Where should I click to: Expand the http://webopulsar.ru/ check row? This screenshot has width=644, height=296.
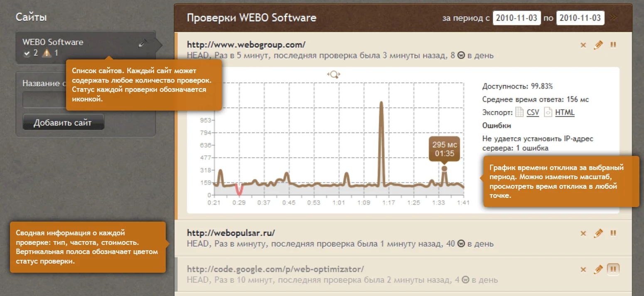click(x=231, y=233)
